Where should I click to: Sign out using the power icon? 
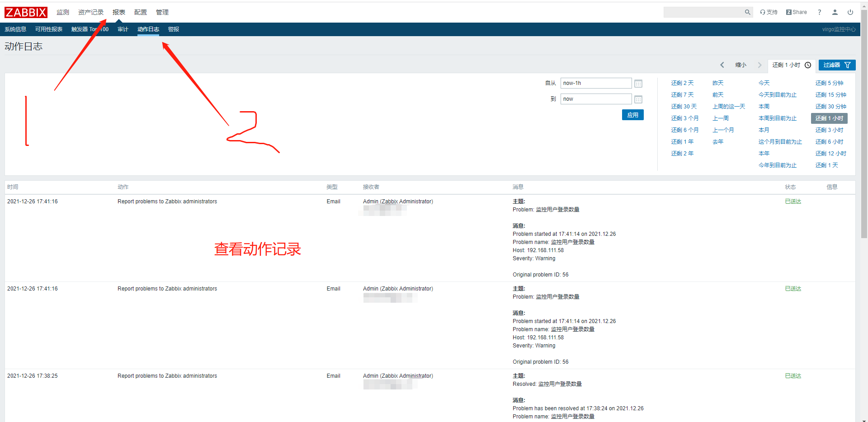(850, 12)
